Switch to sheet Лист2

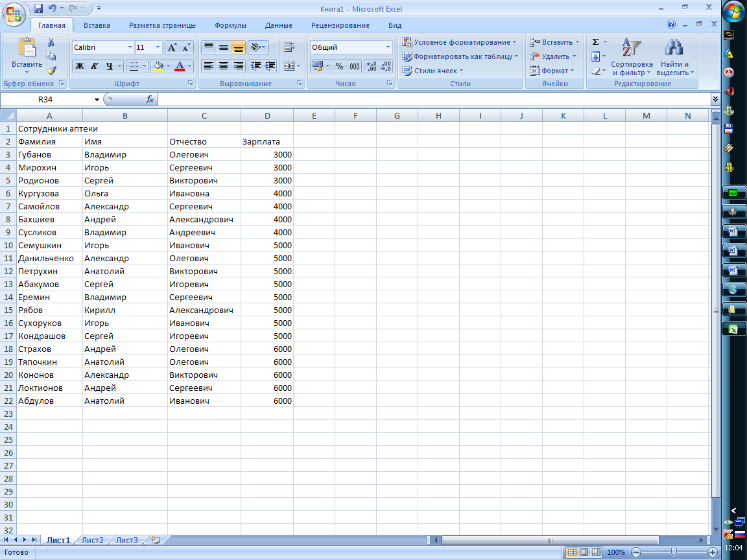[93, 540]
